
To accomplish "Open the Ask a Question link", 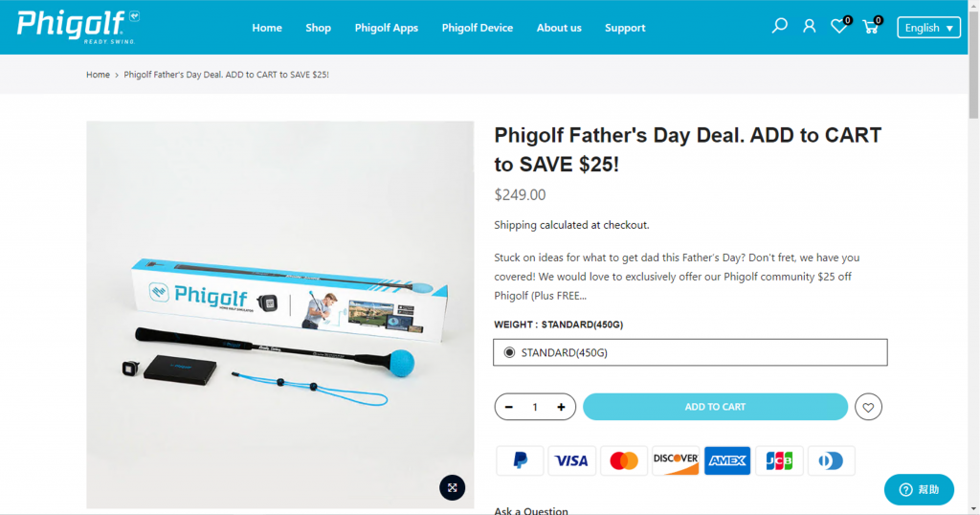I will click(x=531, y=511).
